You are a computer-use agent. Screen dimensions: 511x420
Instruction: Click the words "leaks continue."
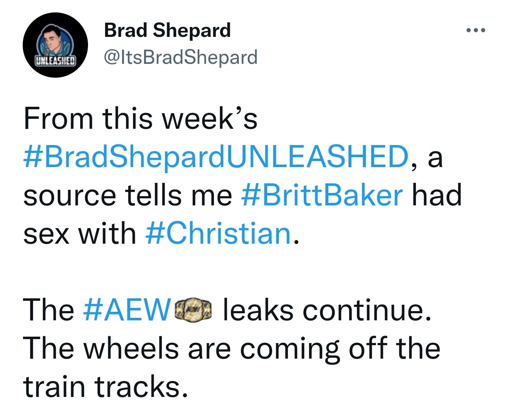[x=327, y=310]
